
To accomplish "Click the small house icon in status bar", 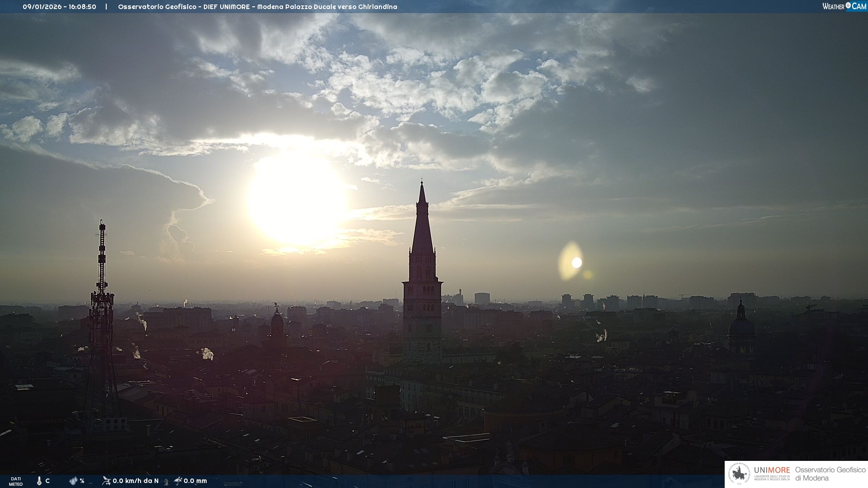I will (x=166, y=482).
